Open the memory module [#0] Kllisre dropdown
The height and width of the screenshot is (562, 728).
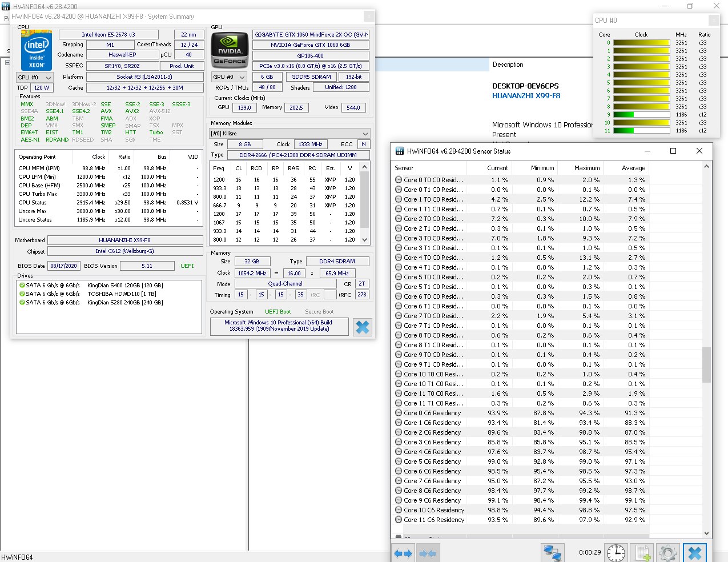[290, 134]
